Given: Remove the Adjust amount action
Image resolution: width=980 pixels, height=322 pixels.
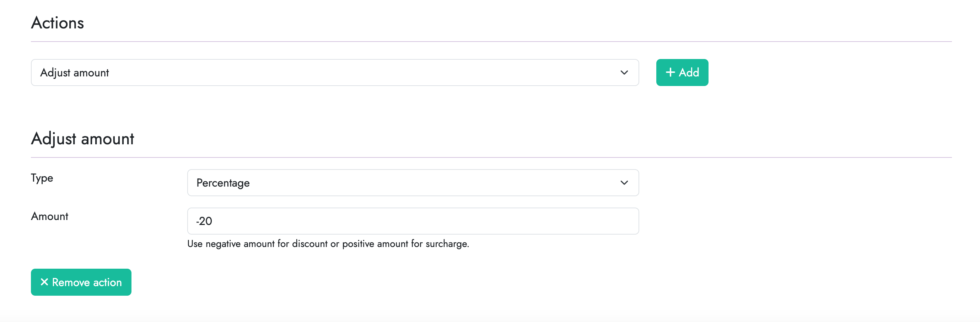Looking at the screenshot, I should (x=81, y=282).
